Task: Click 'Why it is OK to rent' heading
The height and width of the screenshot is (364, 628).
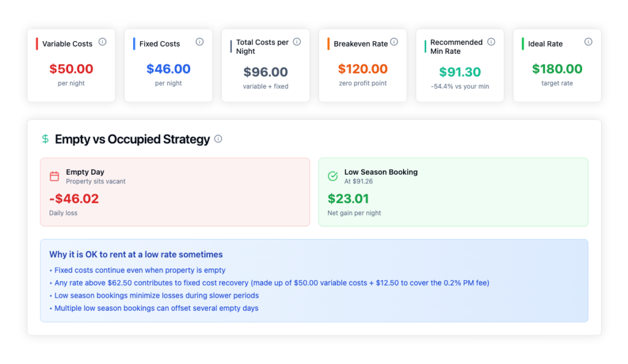Action: [136, 254]
